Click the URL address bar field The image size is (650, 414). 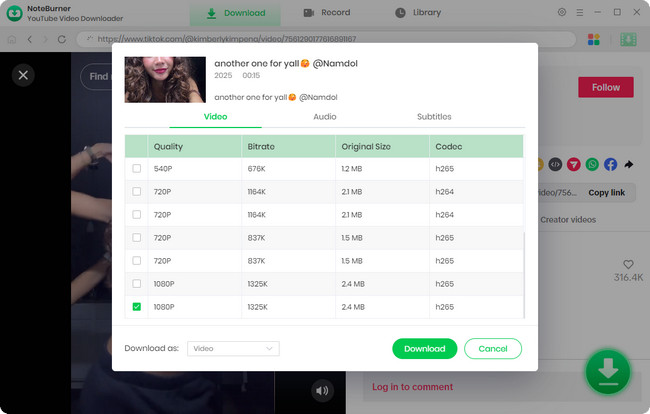point(326,39)
